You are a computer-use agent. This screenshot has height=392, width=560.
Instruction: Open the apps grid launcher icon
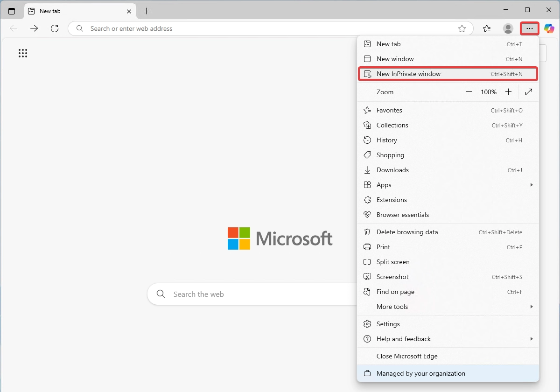tap(23, 53)
